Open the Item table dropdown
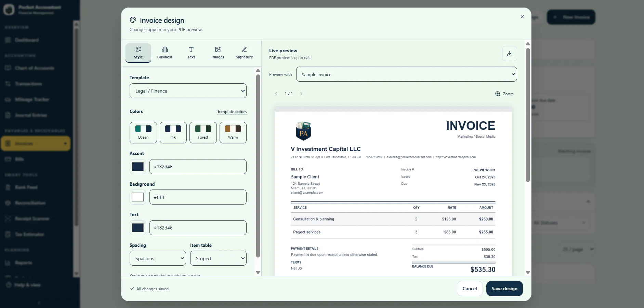Image resolution: width=644 pixels, height=308 pixels. [218, 258]
